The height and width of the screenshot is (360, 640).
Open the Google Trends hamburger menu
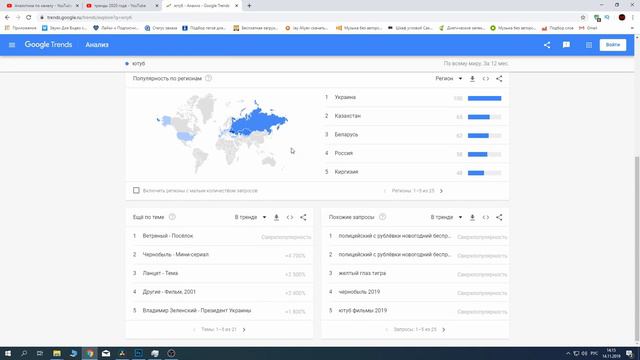pos(12,45)
